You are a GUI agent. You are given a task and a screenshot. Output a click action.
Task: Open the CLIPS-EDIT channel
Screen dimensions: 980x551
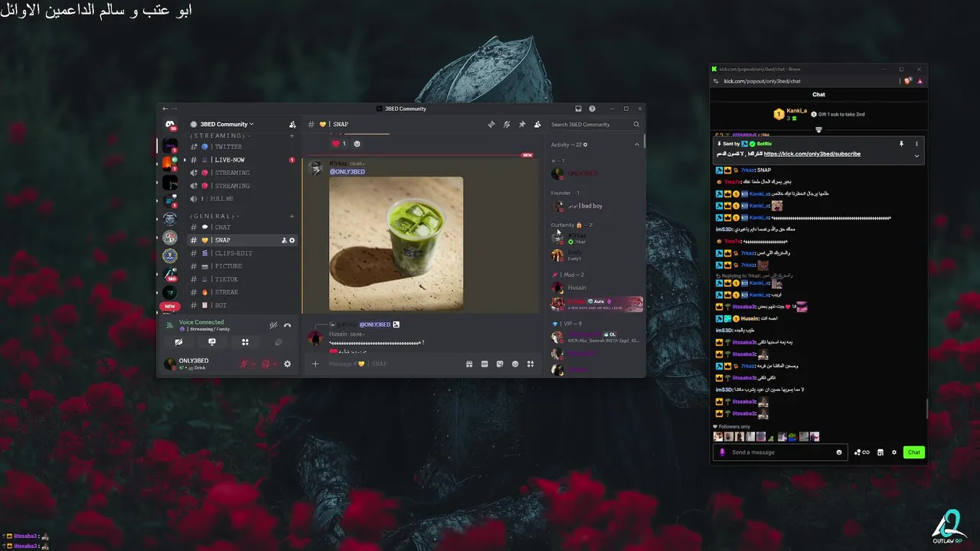click(242, 253)
